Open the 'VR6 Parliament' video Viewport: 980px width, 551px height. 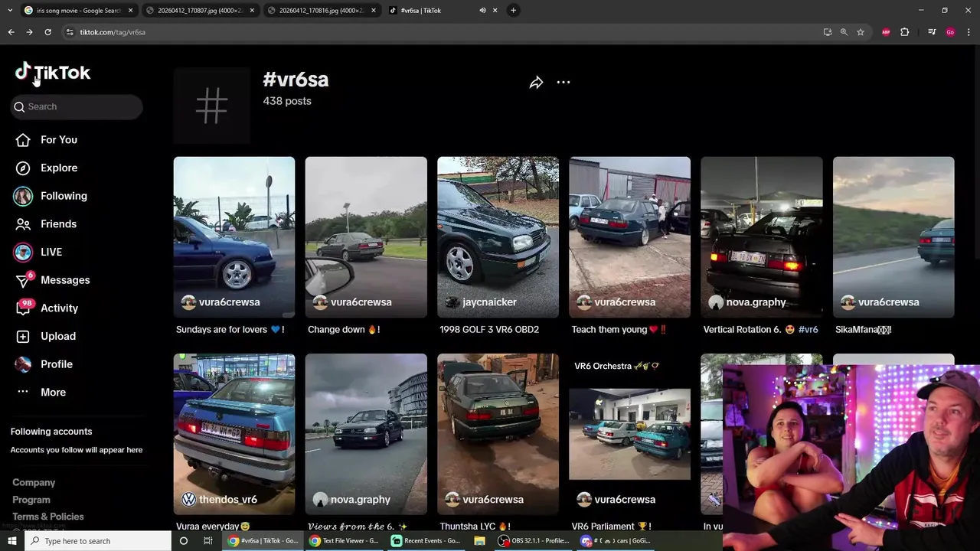[x=629, y=434]
